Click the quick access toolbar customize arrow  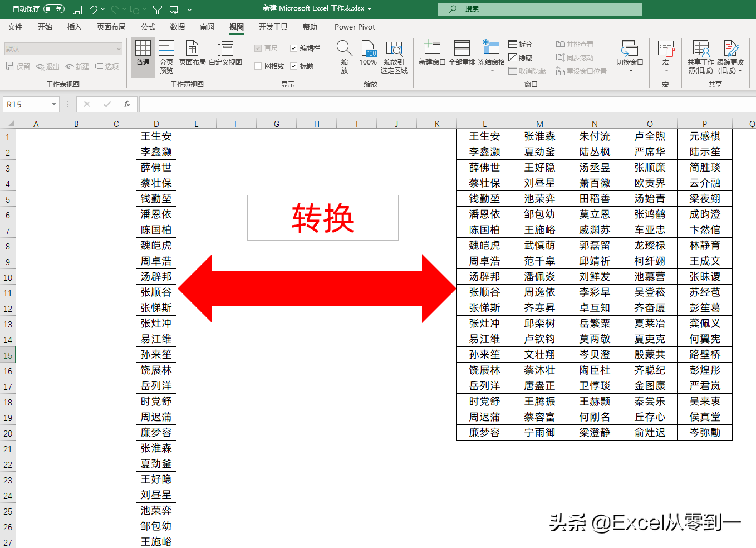[190, 9]
